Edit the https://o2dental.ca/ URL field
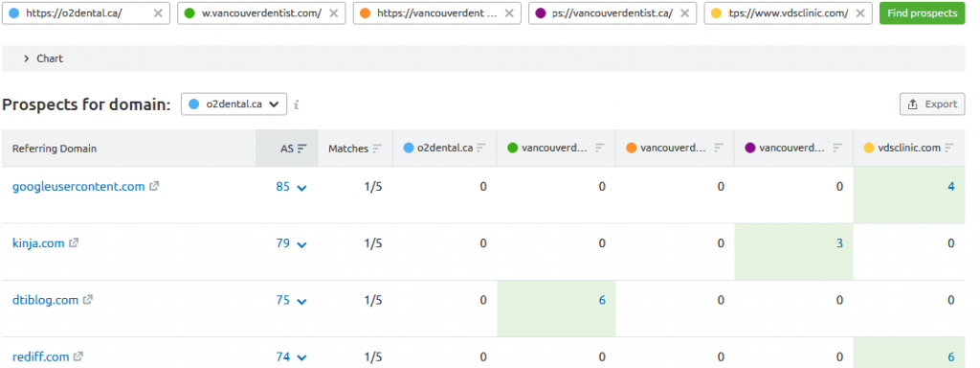The image size is (980, 368). click(x=86, y=13)
